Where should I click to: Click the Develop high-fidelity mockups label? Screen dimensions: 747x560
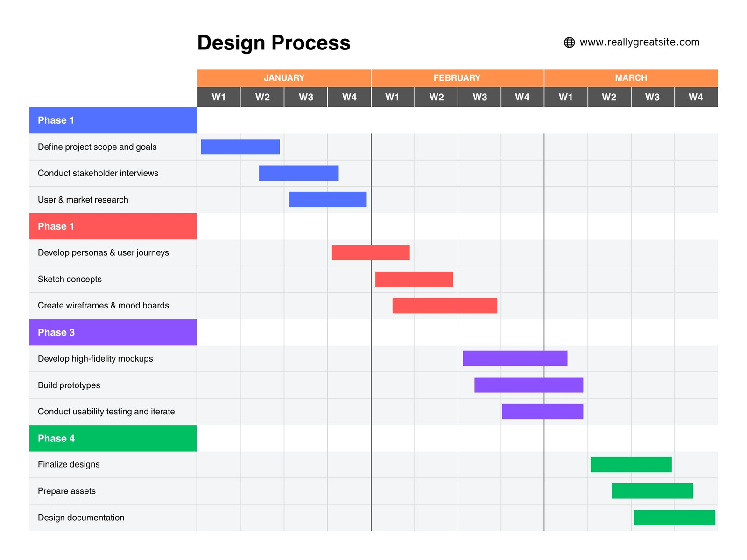tap(95, 359)
